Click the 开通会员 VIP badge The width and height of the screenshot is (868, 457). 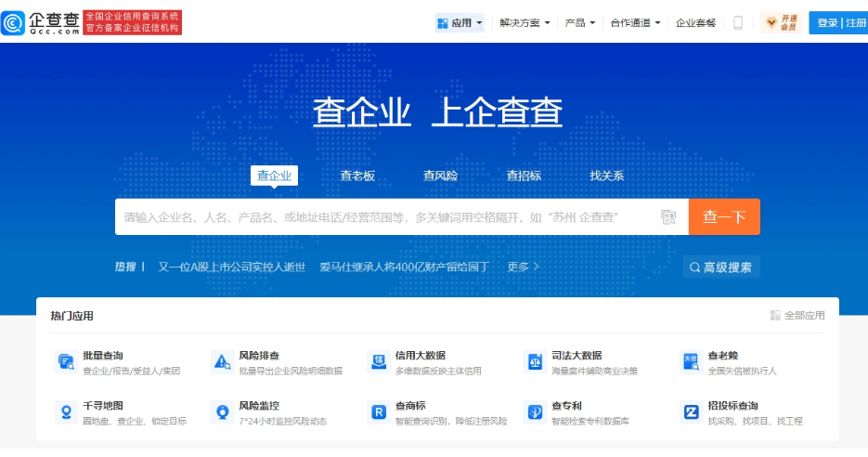coord(781,22)
